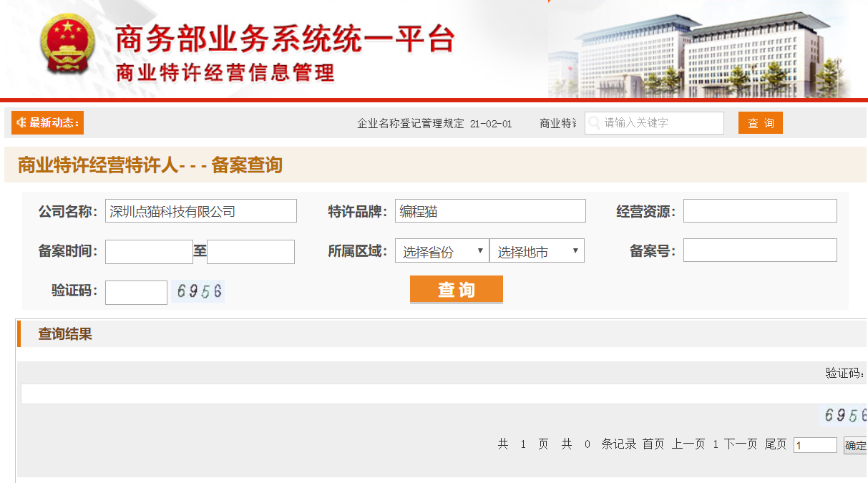Viewport: 868px width, 483px height.
Task: Click the 验证码 input box
Action: [x=136, y=293]
